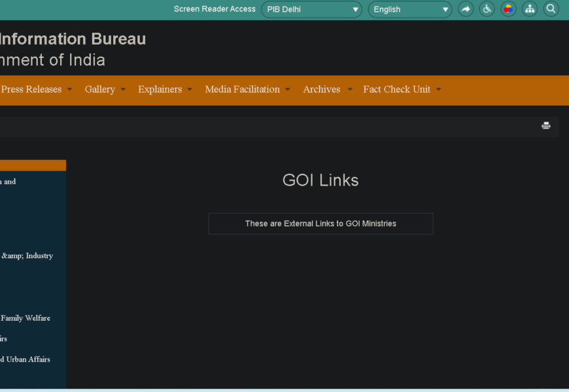569x392 pixels.
Task: Click the arrow beside Fact Check Unit
Action: tap(439, 90)
